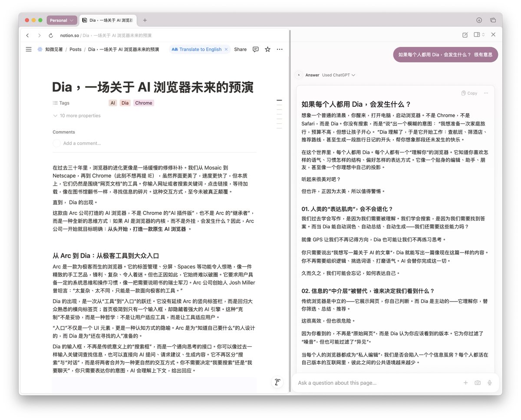Close the AI assistant sidebar
Image resolution: width=521 pixels, height=420 pixels.
(x=493, y=35)
